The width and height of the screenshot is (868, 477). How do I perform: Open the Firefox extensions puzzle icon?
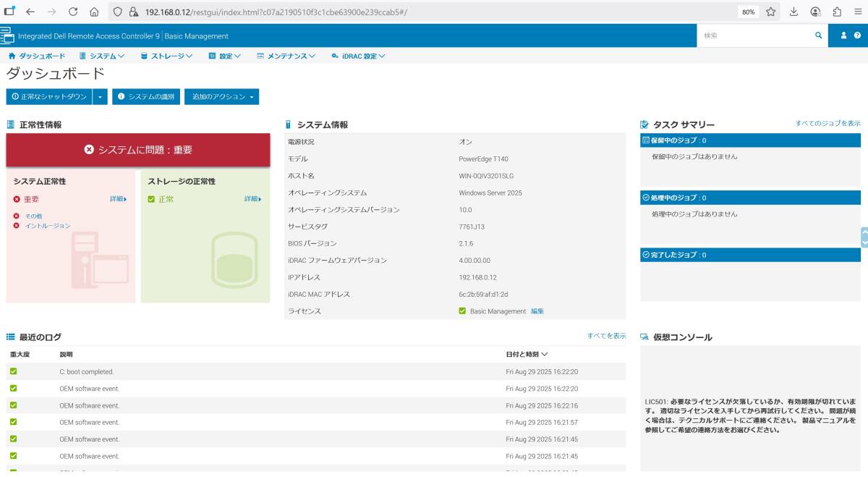click(x=837, y=12)
